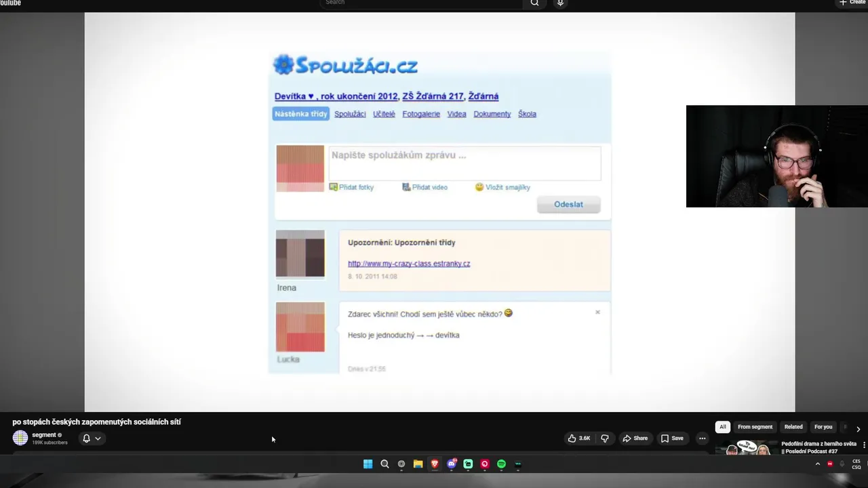Viewport: 868px width, 488px height.
Task: Open Brave browser from taskbar
Action: pyautogui.click(x=435, y=464)
